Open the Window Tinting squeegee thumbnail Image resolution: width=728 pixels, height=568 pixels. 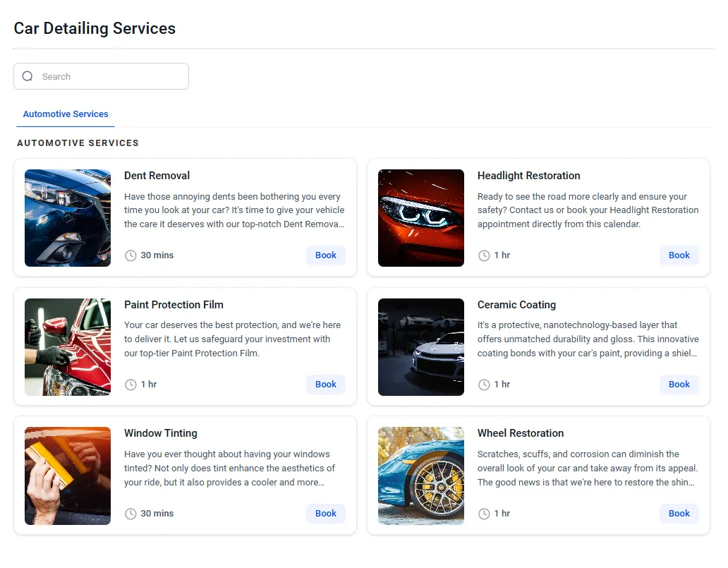(68, 476)
